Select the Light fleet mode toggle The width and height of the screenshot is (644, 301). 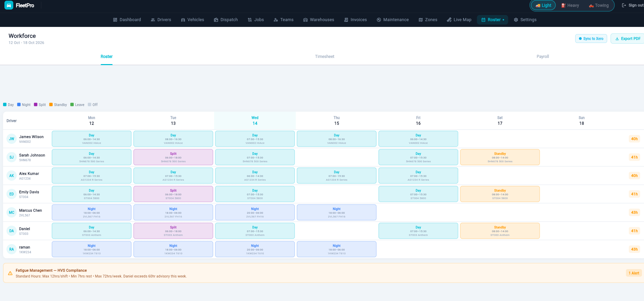point(543,5)
